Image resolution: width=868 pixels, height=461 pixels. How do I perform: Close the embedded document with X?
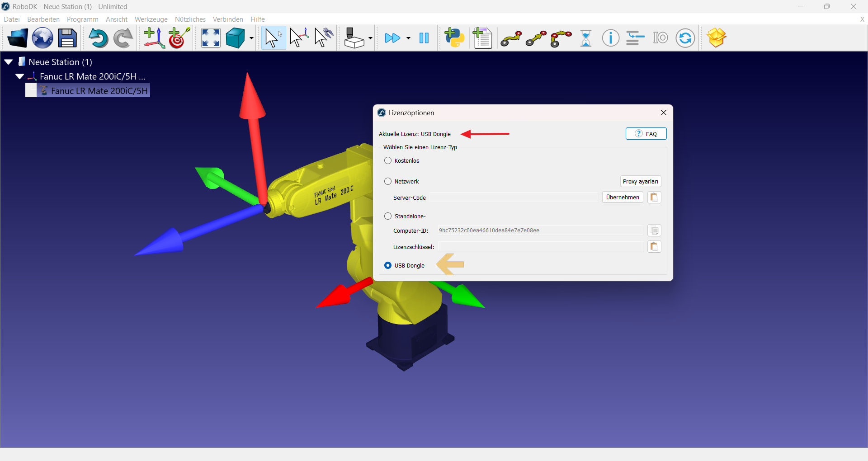pyautogui.click(x=862, y=19)
